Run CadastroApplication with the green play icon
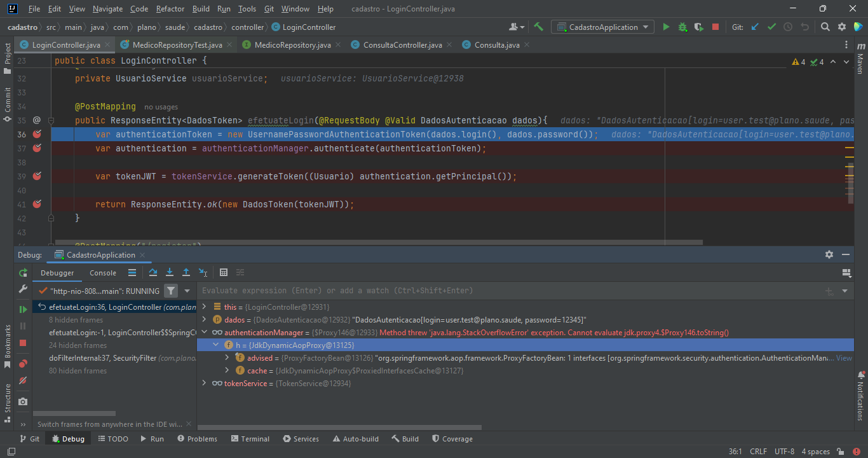The height and width of the screenshot is (458, 868). [x=666, y=27]
